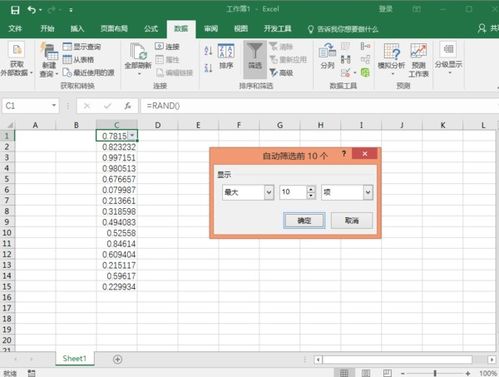Open Recent Sources (最近使用的源)
Image resolution: width=499 pixels, height=377 pixels.
89,73
